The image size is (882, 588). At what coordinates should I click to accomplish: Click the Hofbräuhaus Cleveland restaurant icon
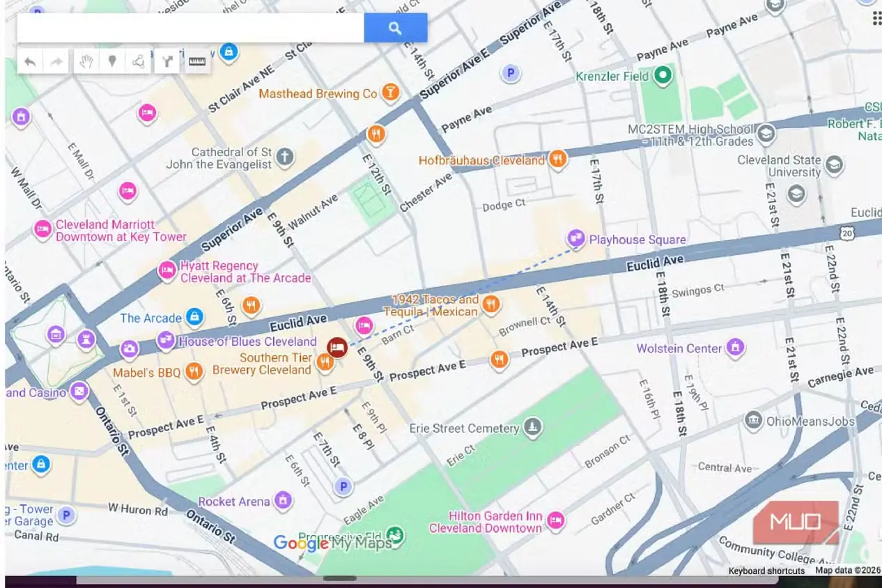(x=557, y=160)
